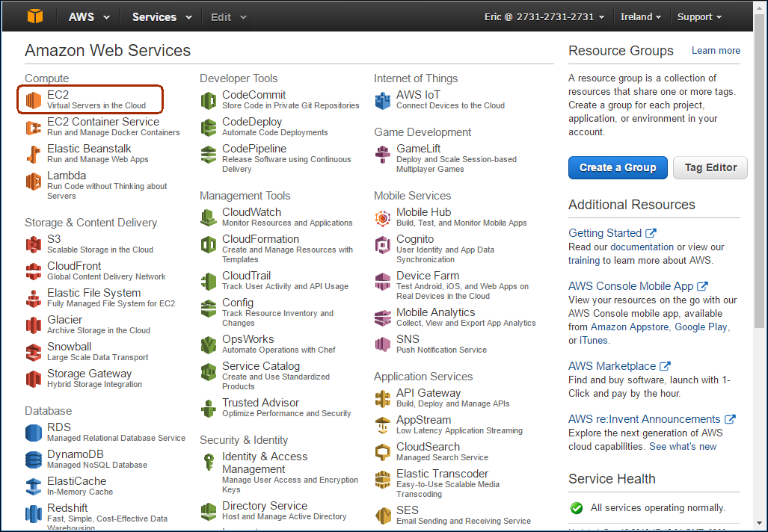Click the CloudSearch link

click(428, 446)
